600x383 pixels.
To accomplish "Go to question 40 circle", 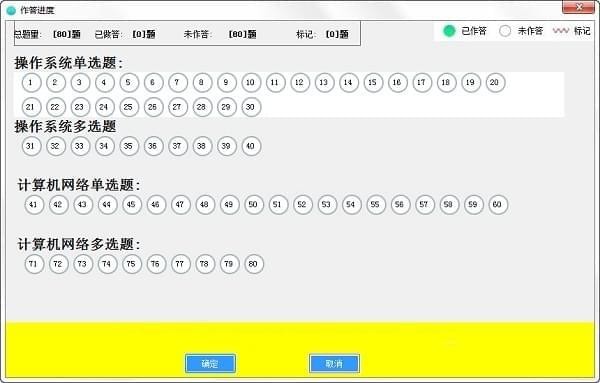I will coord(251,146).
